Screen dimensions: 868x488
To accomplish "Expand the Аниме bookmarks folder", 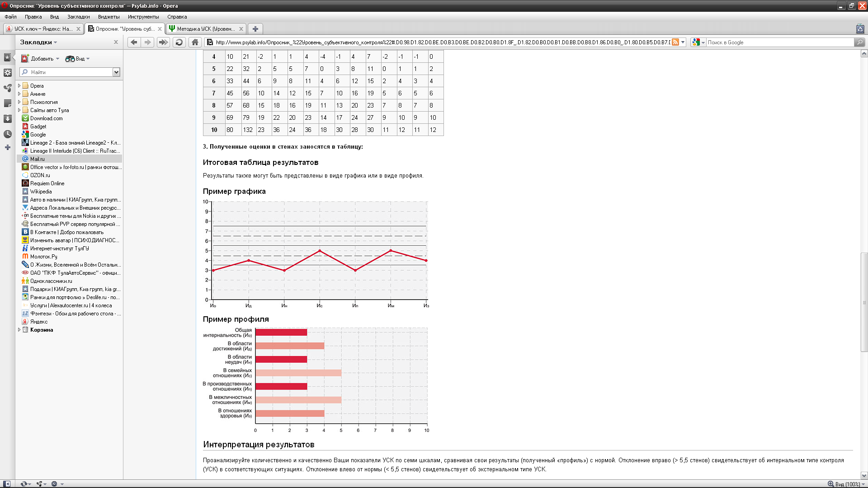I will tap(19, 94).
